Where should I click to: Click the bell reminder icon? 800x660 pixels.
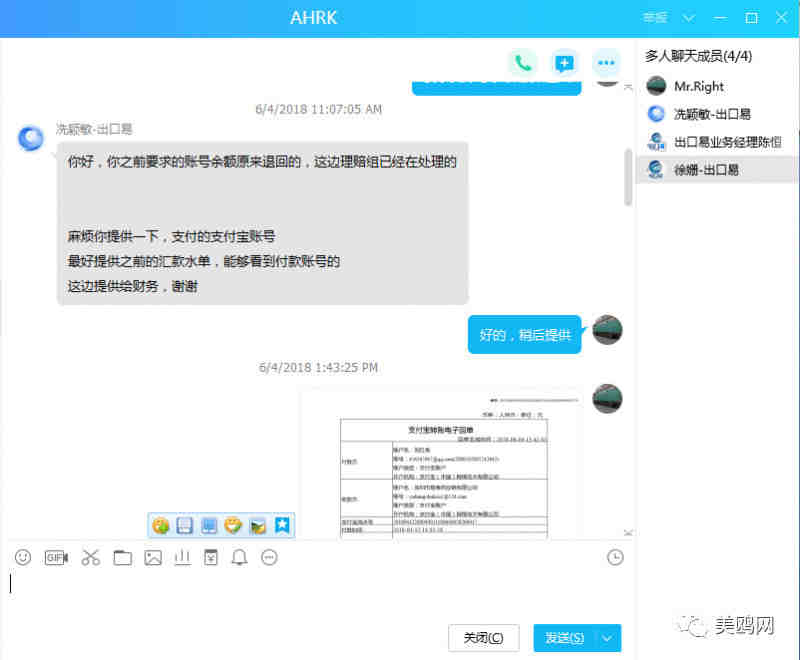coord(239,557)
